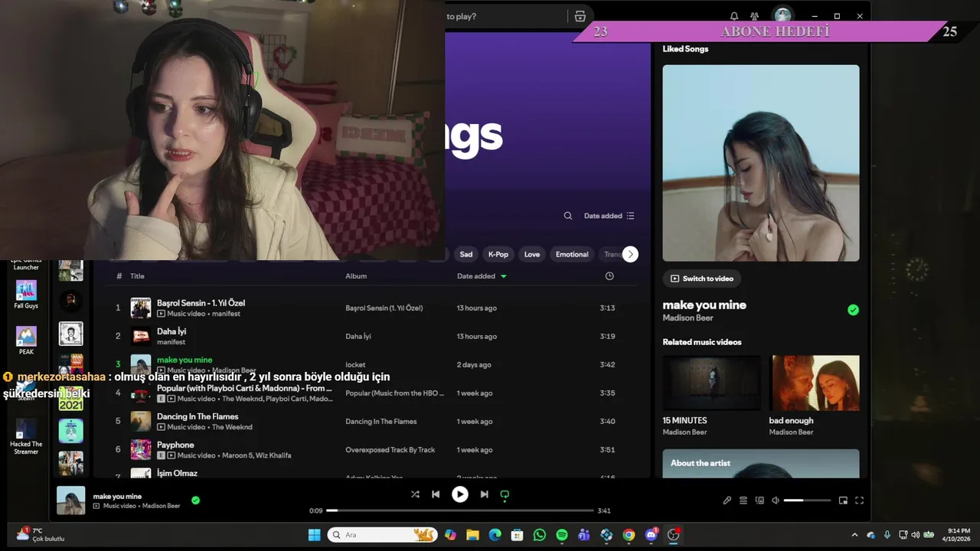Open the About the artist card

click(x=761, y=464)
